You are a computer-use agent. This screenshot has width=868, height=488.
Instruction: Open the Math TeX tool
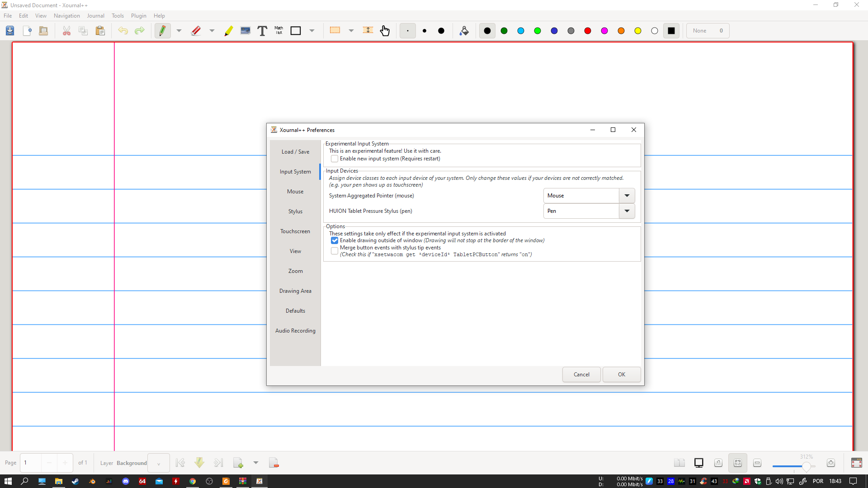pyautogui.click(x=279, y=31)
